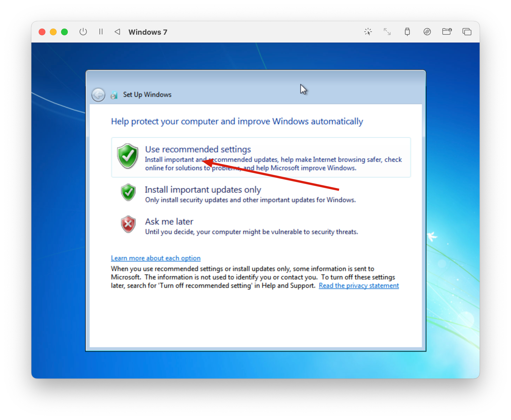Click the windows overlay icon in toolbar
This screenshot has height=420, width=511.
pos(467,32)
